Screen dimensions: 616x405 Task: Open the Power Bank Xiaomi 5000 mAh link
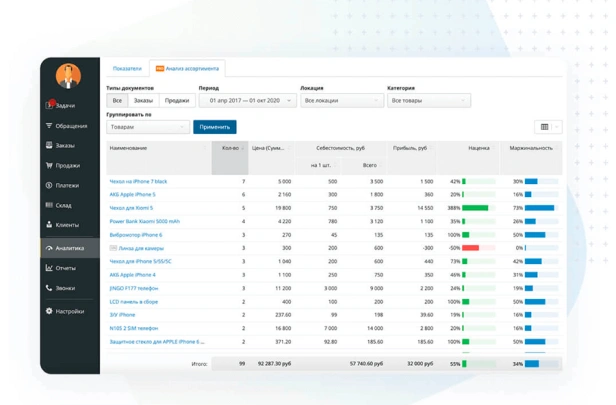145,222
